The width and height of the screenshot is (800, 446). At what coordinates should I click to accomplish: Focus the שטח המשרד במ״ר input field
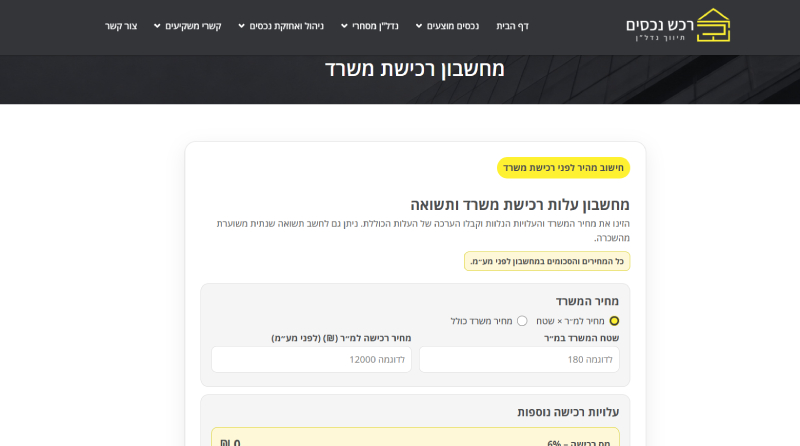(519, 360)
